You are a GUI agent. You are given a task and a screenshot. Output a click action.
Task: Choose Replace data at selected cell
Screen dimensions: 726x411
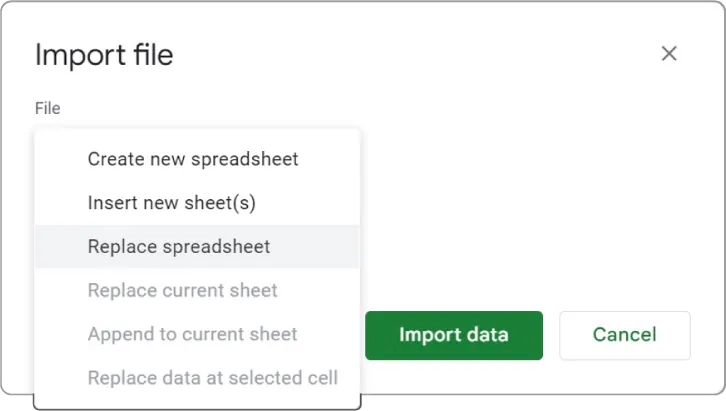coord(213,379)
